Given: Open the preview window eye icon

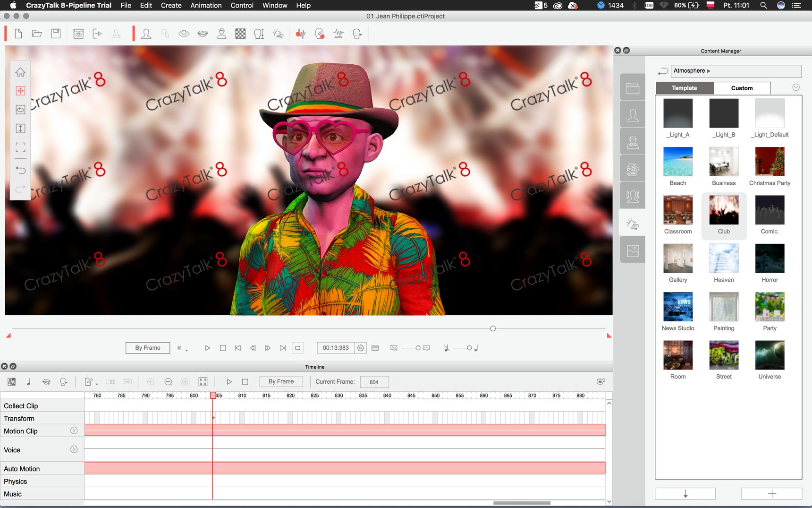Looking at the screenshot, I should tap(78, 34).
